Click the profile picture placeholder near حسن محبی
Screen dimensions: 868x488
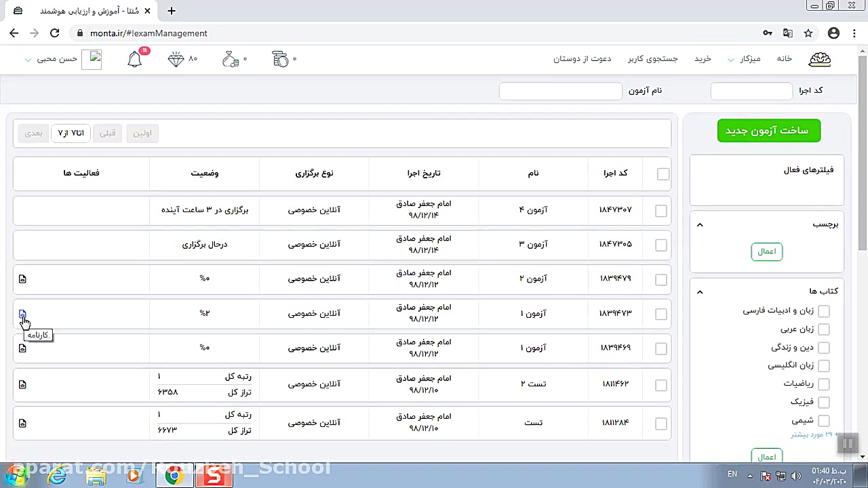(x=93, y=58)
